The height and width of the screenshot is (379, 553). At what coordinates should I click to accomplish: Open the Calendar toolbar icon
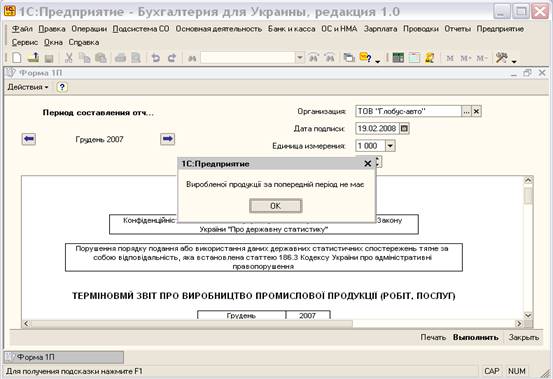tap(414, 57)
